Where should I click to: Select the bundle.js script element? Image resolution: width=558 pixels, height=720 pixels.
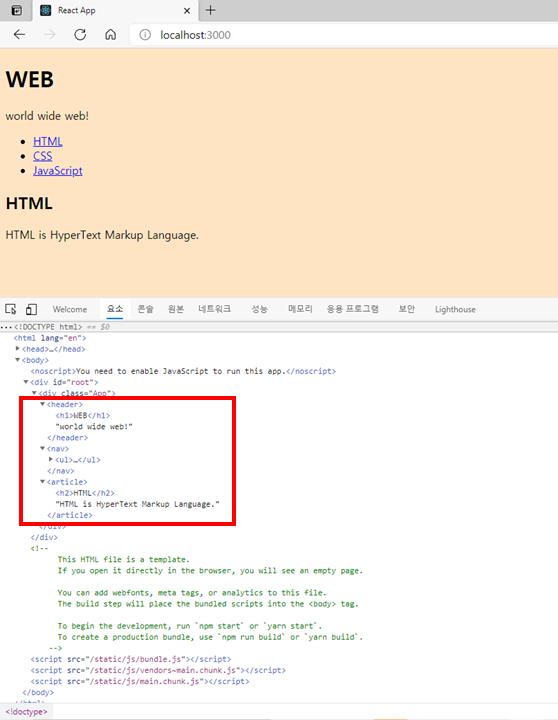131,659
